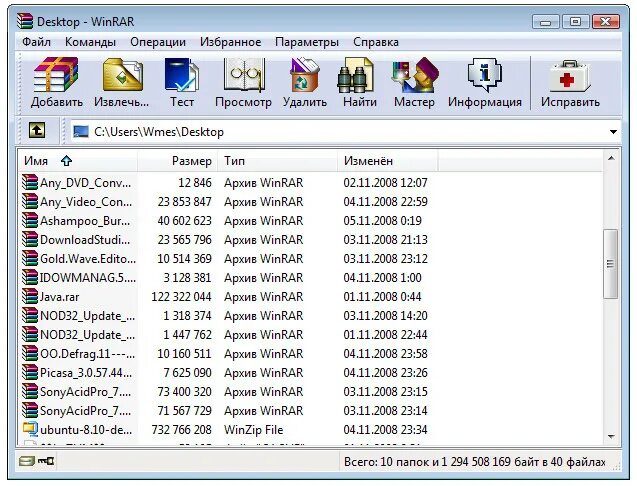Click the WinZip File type cell
This screenshot has height=486, width=637.
click(x=254, y=430)
